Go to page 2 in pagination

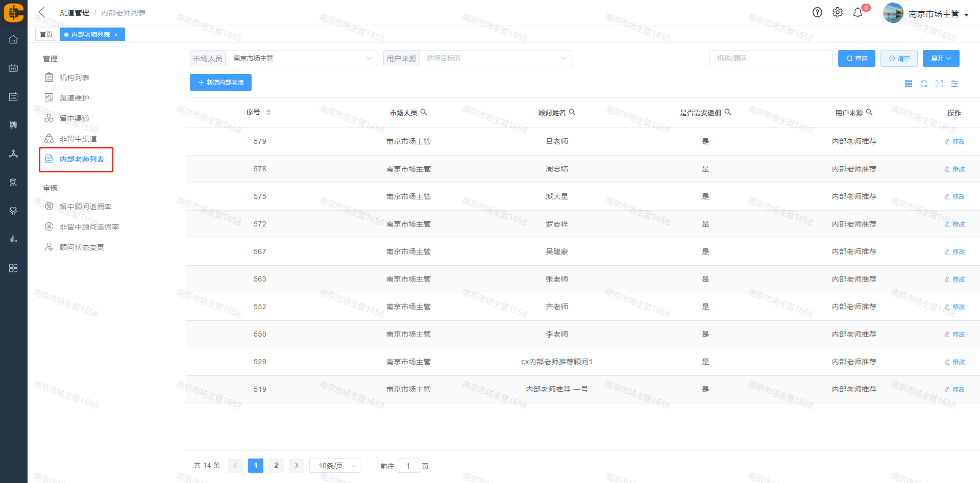(276, 465)
